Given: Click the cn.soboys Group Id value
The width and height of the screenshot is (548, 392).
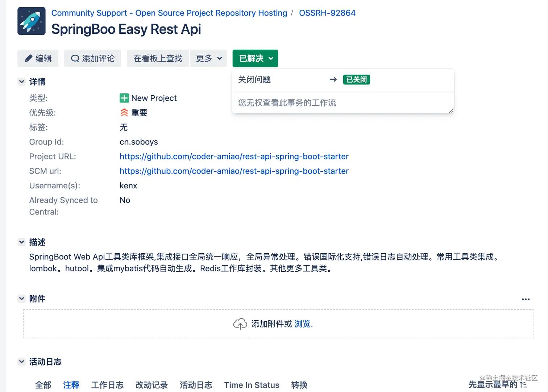Looking at the screenshot, I should pyautogui.click(x=139, y=142).
